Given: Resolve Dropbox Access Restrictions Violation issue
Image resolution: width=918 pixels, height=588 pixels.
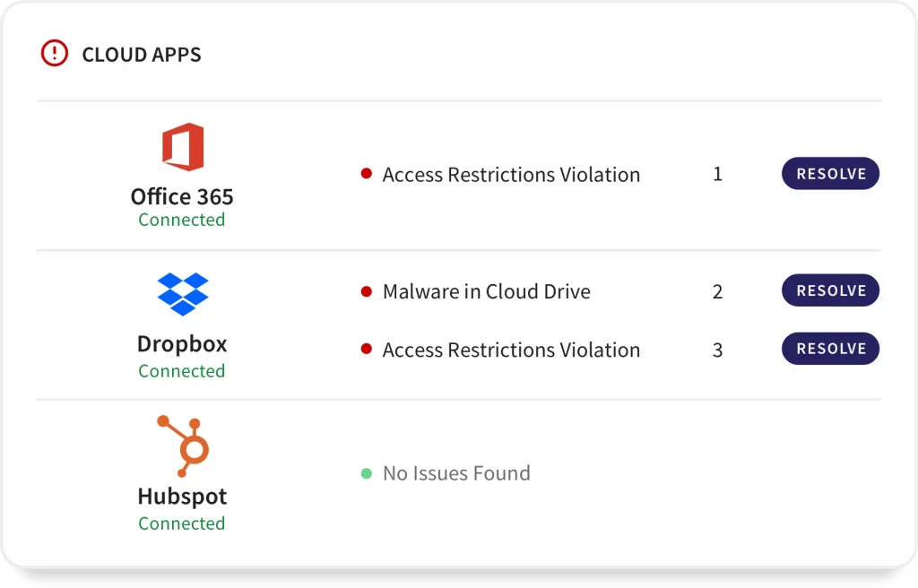Looking at the screenshot, I should click(x=830, y=349).
